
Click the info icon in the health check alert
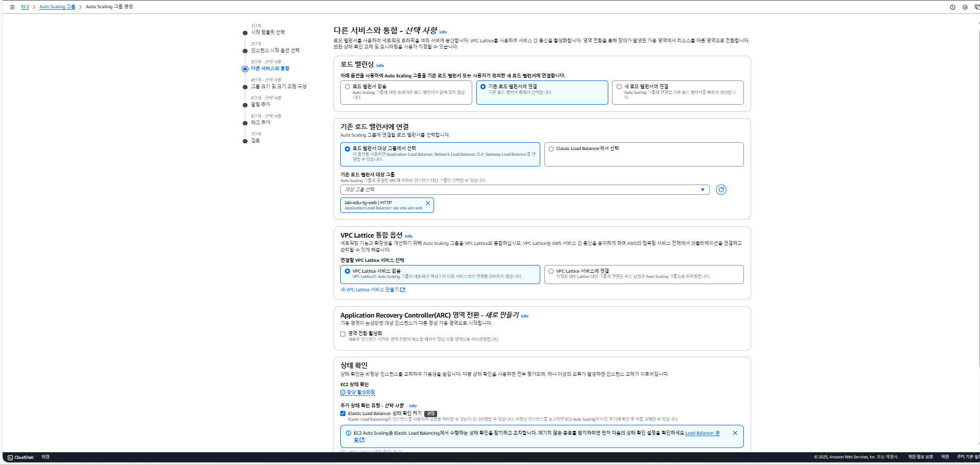[x=348, y=433]
